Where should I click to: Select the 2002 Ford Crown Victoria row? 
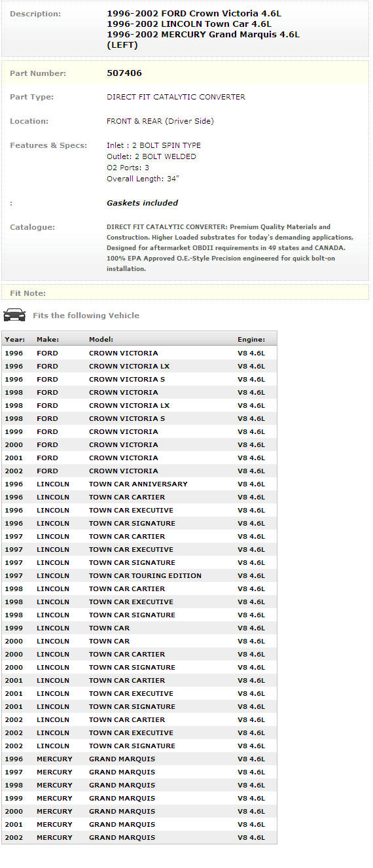pos(139,471)
